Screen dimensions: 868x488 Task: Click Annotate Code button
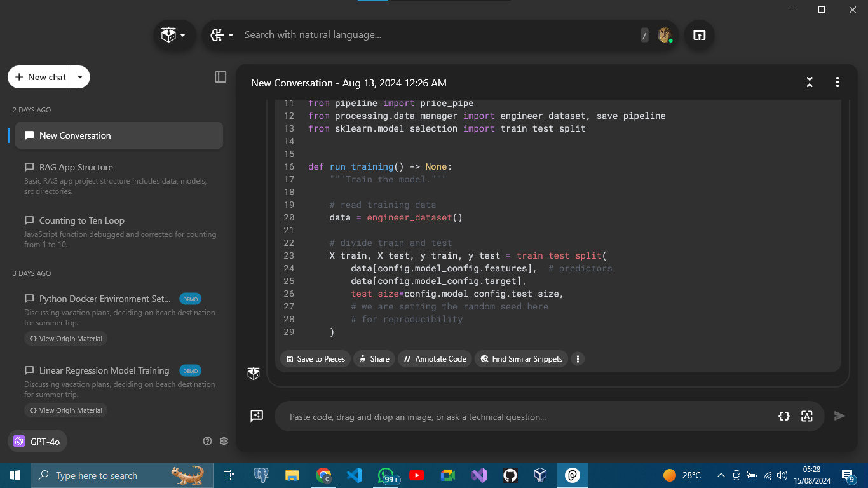click(435, 359)
